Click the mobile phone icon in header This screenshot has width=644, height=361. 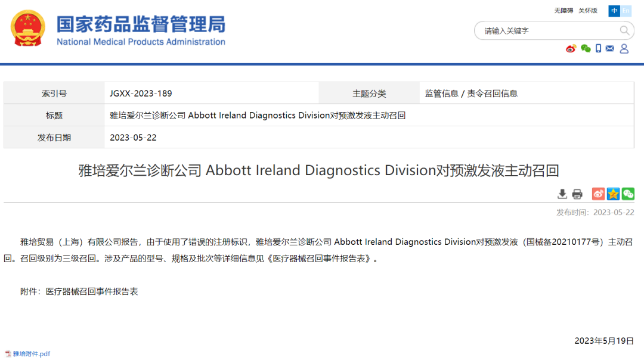(598, 49)
